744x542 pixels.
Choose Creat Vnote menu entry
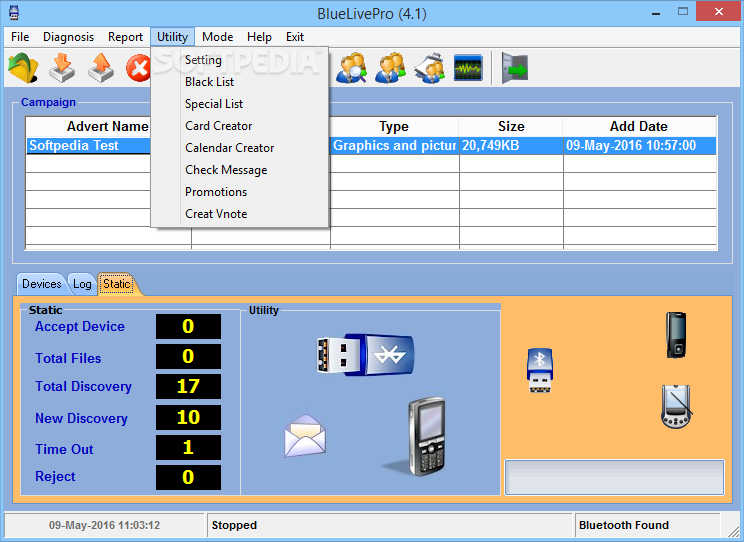[240, 214]
